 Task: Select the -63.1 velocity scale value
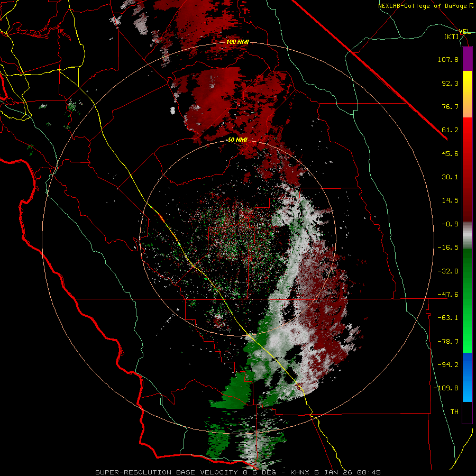click(x=448, y=318)
